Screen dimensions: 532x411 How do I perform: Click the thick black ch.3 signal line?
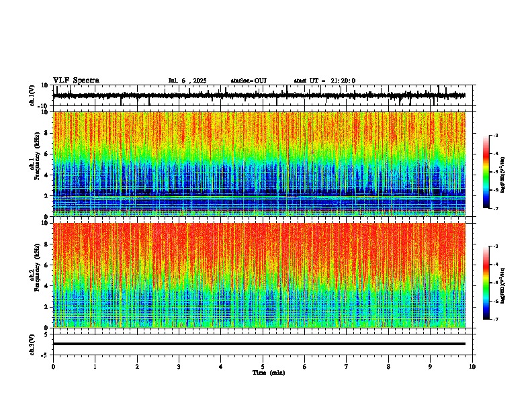tap(259, 344)
